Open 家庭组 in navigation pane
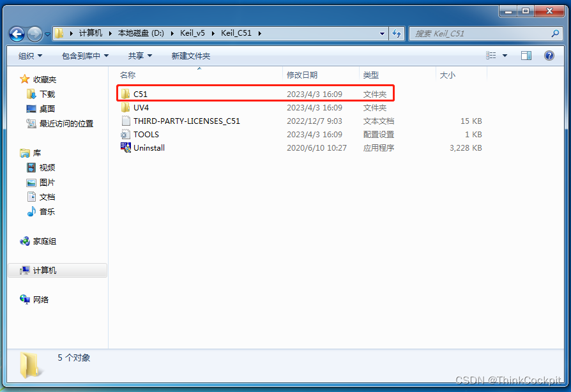The image size is (571, 392). pyautogui.click(x=45, y=241)
